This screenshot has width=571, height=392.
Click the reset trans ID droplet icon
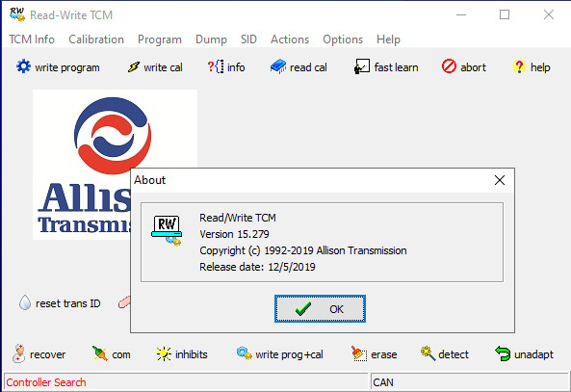[25, 302]
